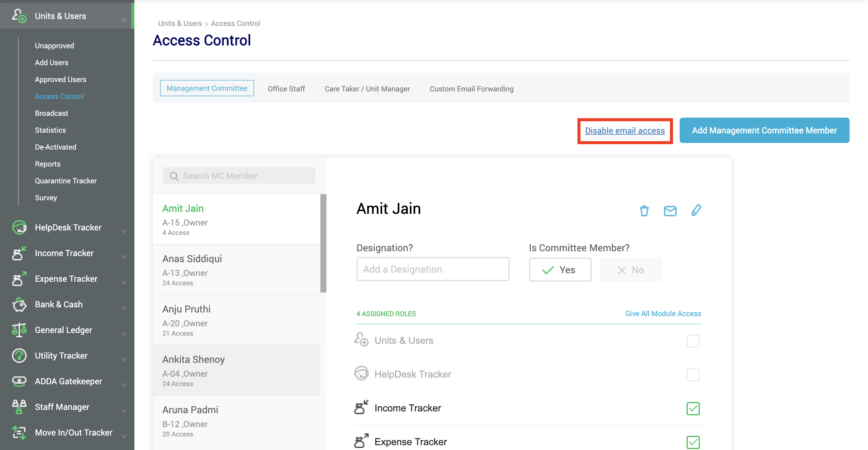Select Amit Jain from member list
Image resolution: width=868 pixels, height=450 pixels.
pyautogui.click(x=236, y=219)
